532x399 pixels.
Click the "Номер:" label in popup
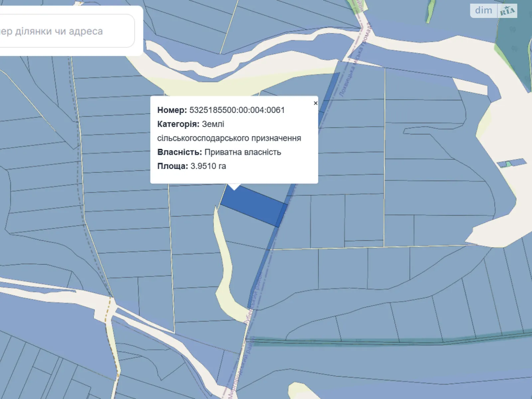pos(172,110)
